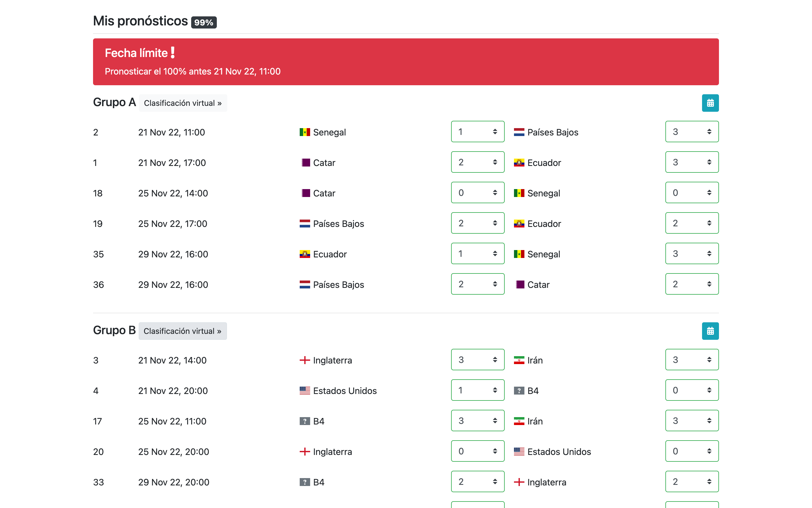Click the 99% progress badge
This screenshot has width=812, height=508.
(x=204, y=22)
